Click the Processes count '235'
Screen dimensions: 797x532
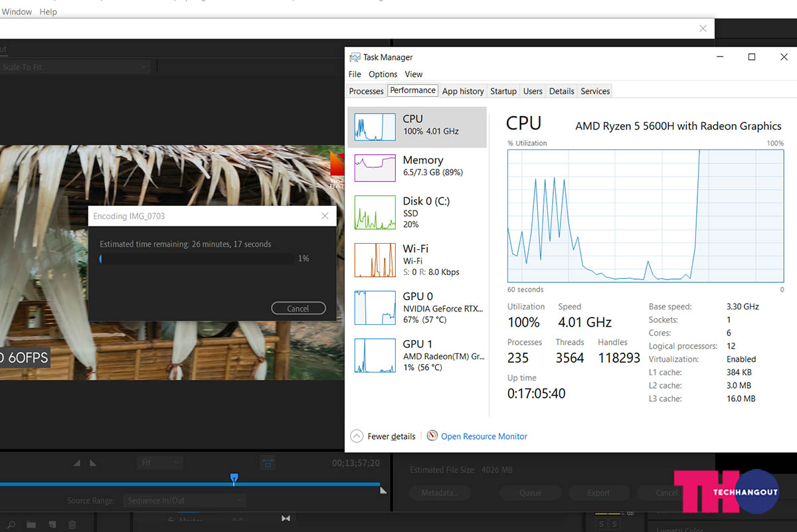(x=518, y=358)
